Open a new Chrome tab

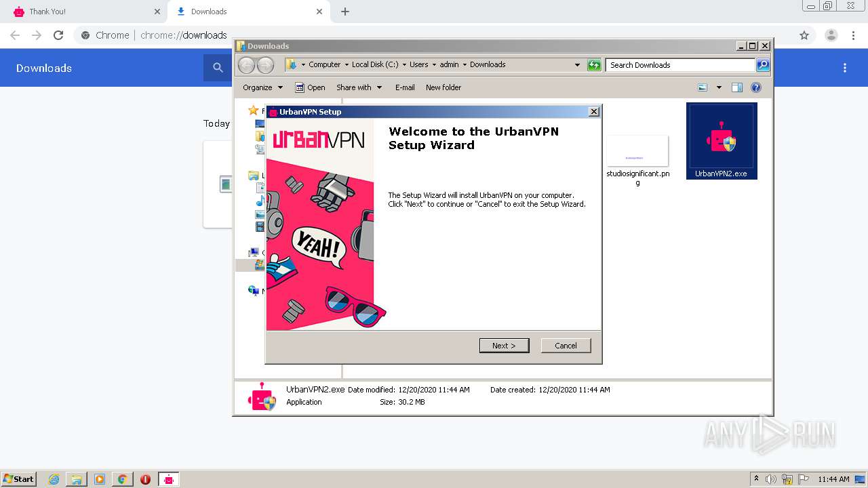(345, 12)
